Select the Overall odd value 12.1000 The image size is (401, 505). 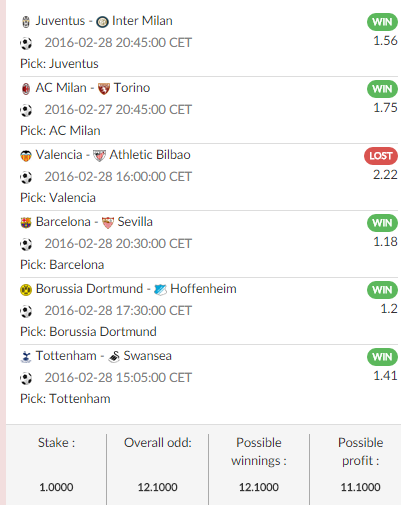(157, 487)
